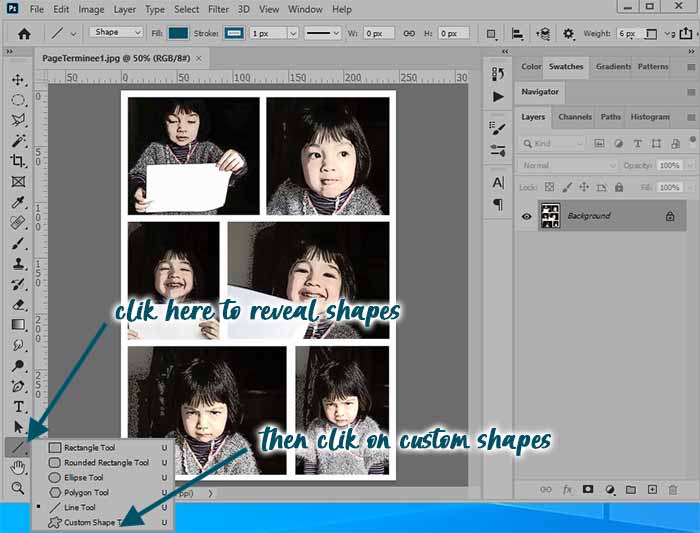Switch to the Channels tab
The height and width of the screenshot is (533, 700).
click(575, 117)
